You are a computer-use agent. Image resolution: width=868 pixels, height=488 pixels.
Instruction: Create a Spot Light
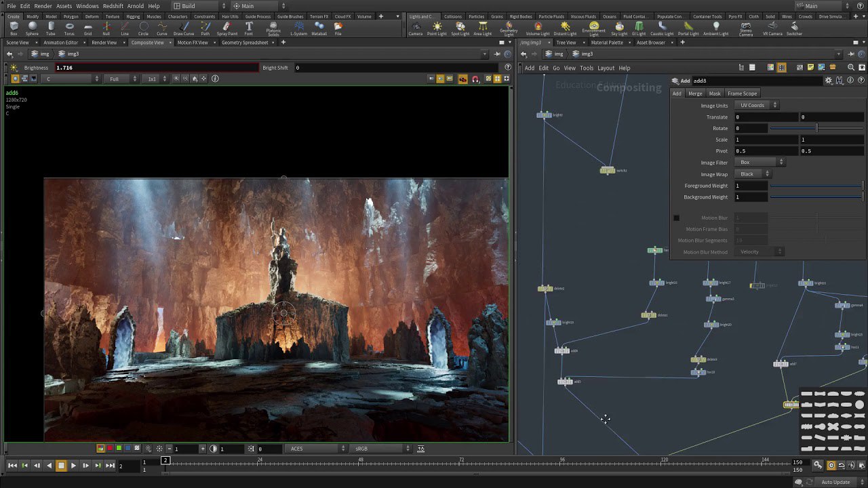point(460,28)
